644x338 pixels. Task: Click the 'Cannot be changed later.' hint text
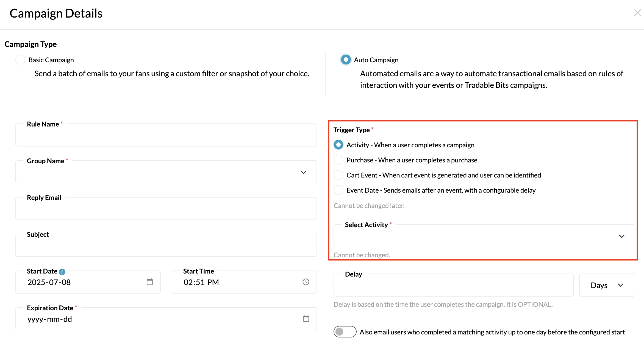[x=369, y=205]
